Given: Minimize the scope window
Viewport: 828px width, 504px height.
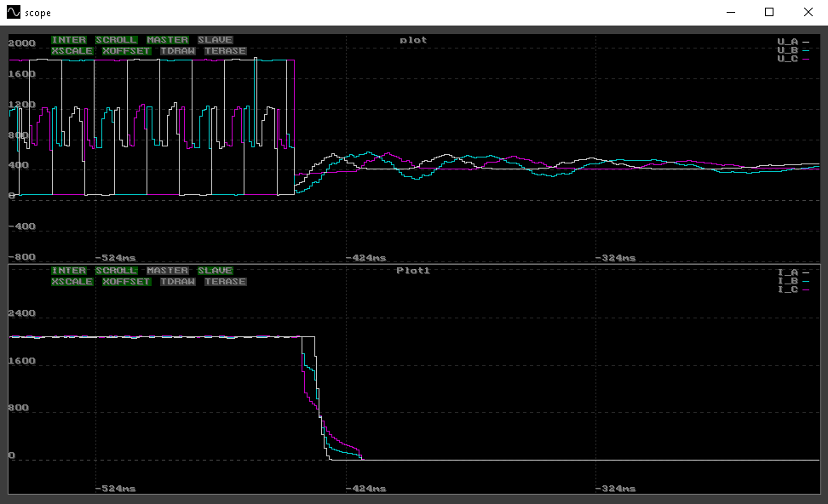Looking at the screenshot, I should (x=731, y=12).
